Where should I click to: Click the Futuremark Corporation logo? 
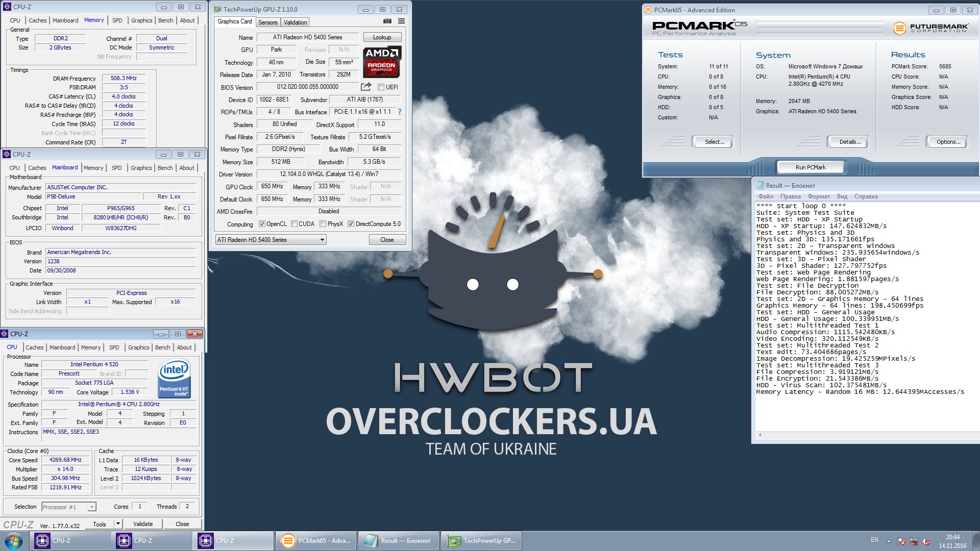pyautogui.click(x=930, y=28)
